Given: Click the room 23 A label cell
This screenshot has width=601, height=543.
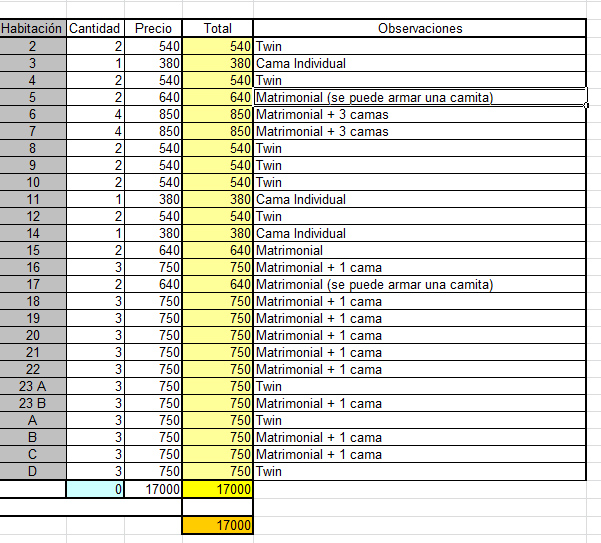Looking at the screenshot, I should [x=33, y=386].
